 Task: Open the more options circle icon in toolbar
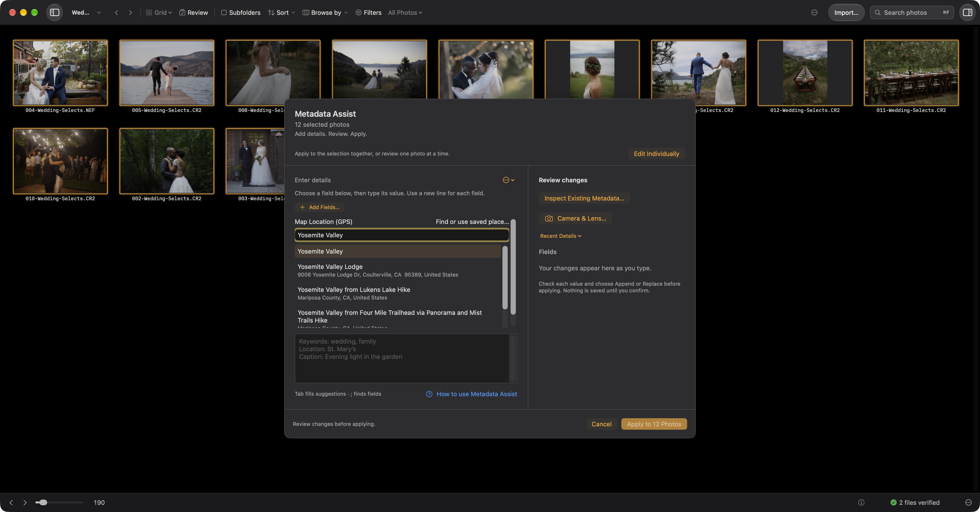(x=814, y=12)
